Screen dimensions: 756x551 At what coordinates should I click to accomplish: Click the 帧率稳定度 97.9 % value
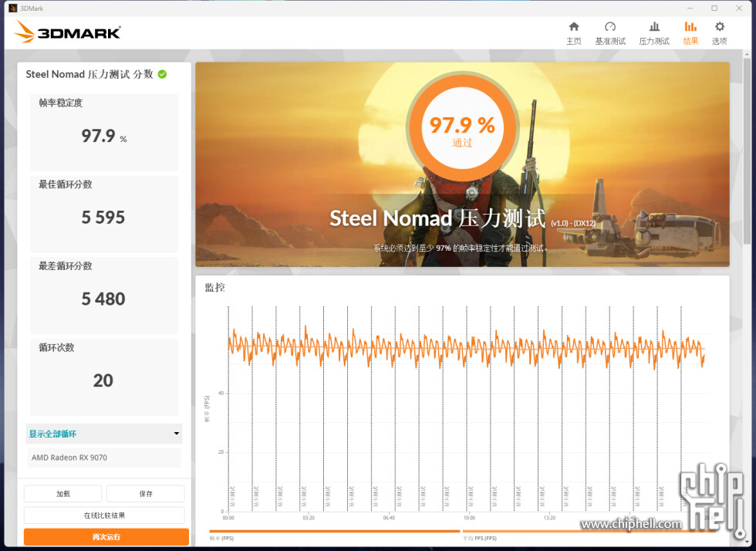tap(103, 136)
